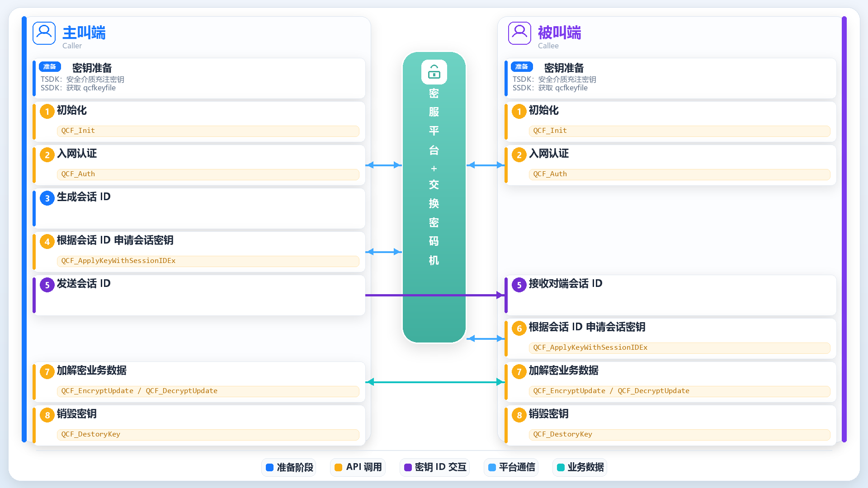Click light-blue 平台通信 legend swatch
Image resolution: width=868 pixels, height=488 pixels.
[492, 467]
